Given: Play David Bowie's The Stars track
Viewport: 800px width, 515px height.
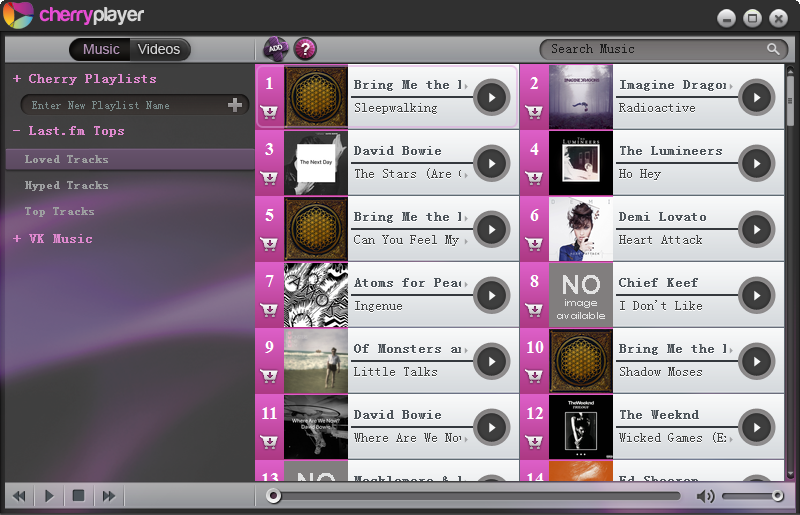Looking at the screenshot, I should coord(492,163).
